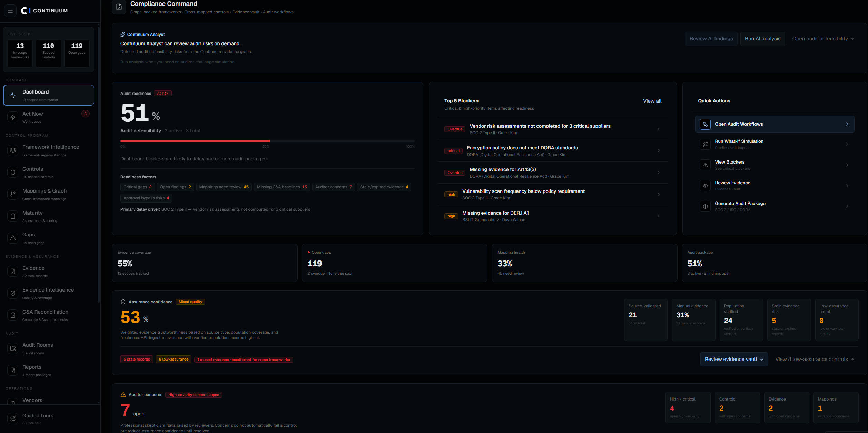The width and height of the screenshot is (868, 433).
Task: Click View all link in Top 5 Blockers
Action: pyautogui.click(x=652, y=101)
